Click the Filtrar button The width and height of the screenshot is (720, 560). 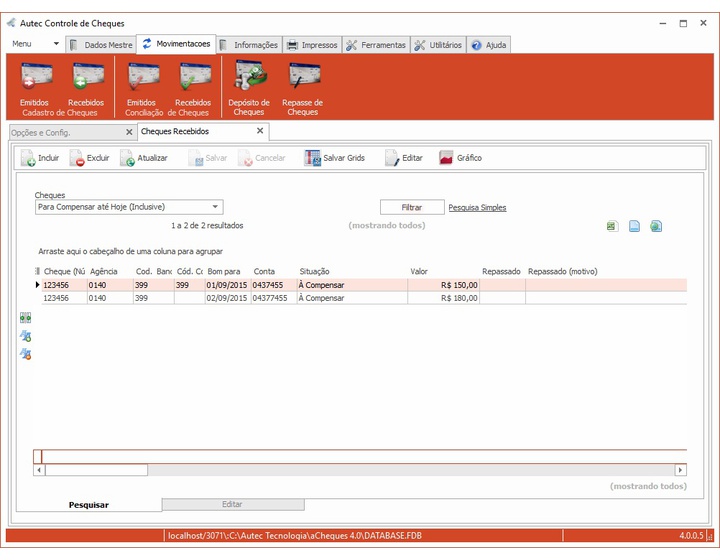[x=412, y=207]
